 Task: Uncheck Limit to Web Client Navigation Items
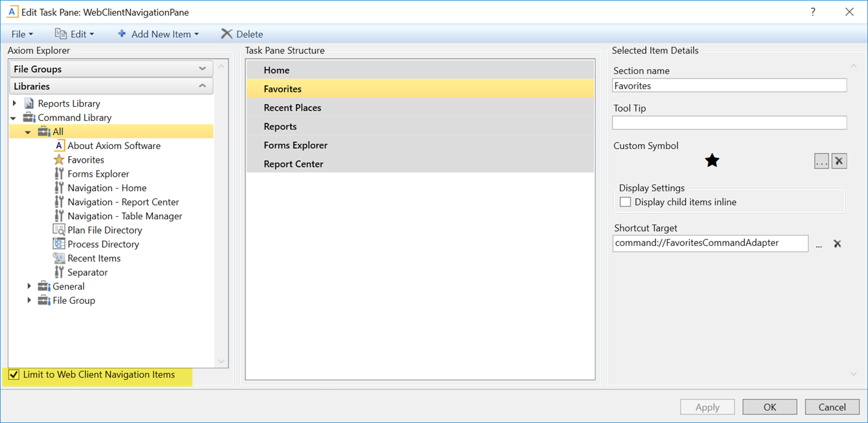point(14,375)
